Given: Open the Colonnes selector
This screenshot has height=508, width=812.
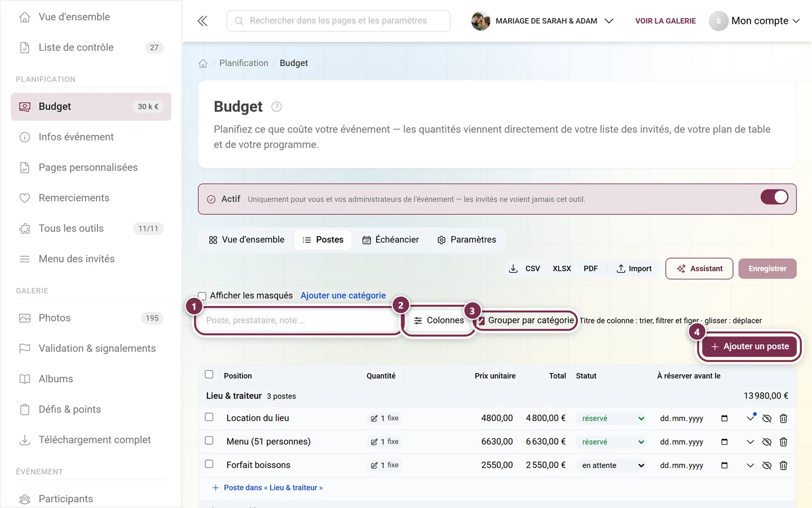Looking at the screenshot, I should click(439, 321).
